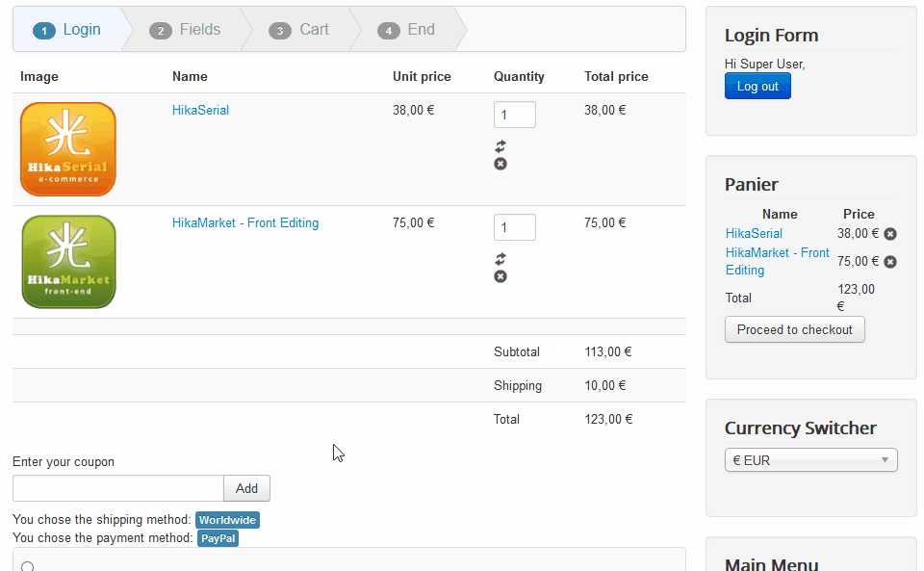Viewport: 924px width, 571px height.
Task: Refresh quantity for HikaSerial in main cart
Action: point(500,146)
